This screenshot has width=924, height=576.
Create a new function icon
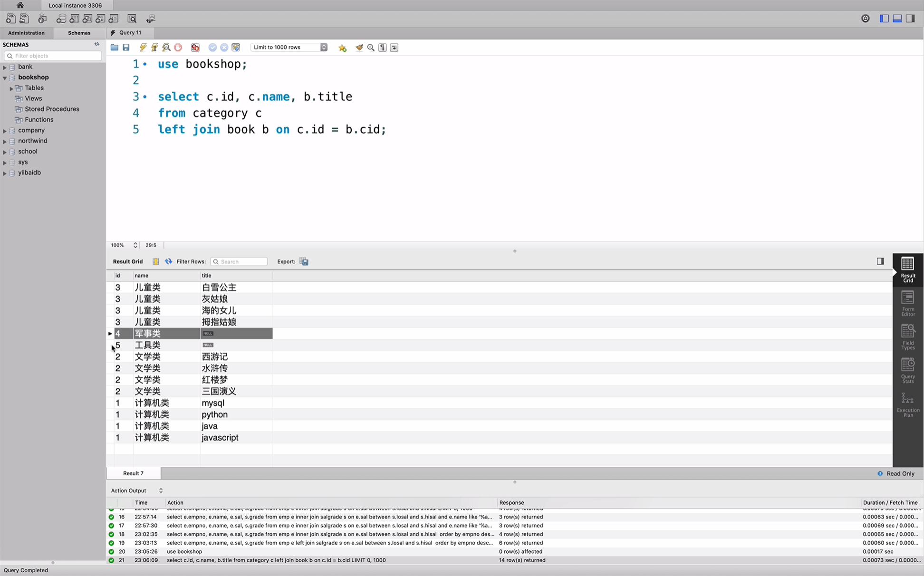pos(114,19)
